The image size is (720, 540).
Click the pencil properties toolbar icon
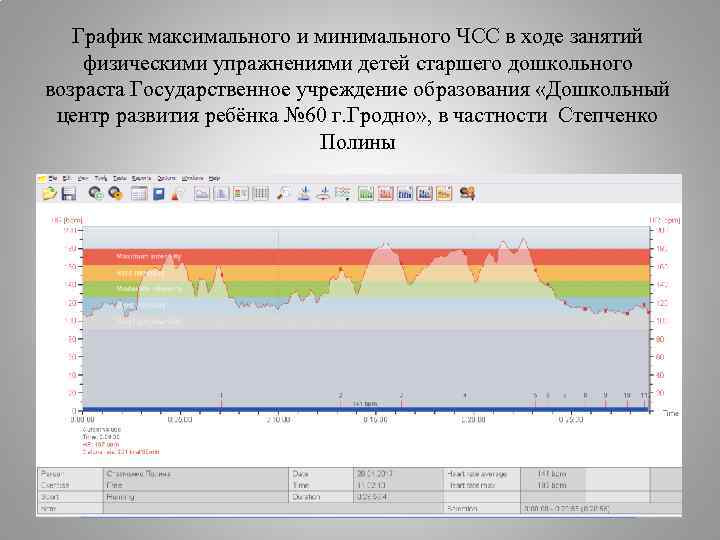pos(283,193)
